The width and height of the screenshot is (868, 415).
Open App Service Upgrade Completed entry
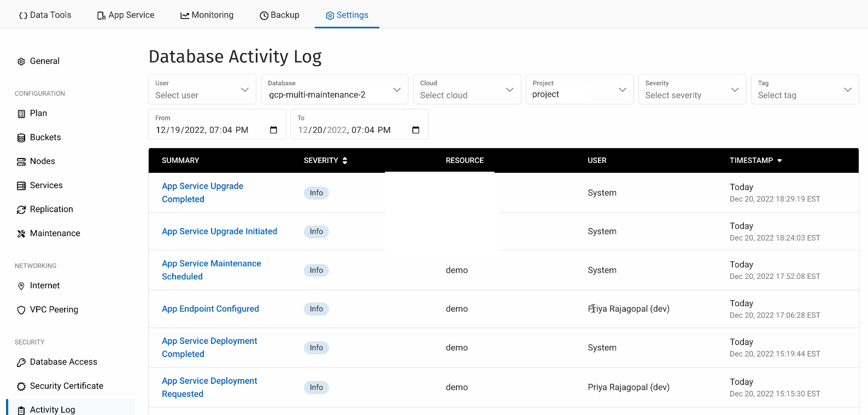pos(202,192)
